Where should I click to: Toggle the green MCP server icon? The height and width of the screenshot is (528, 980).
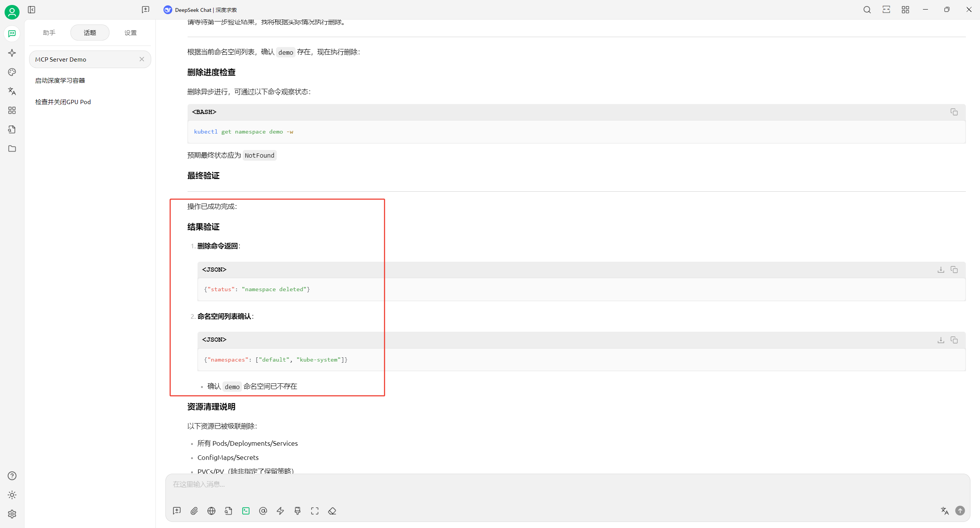point(246,511)
